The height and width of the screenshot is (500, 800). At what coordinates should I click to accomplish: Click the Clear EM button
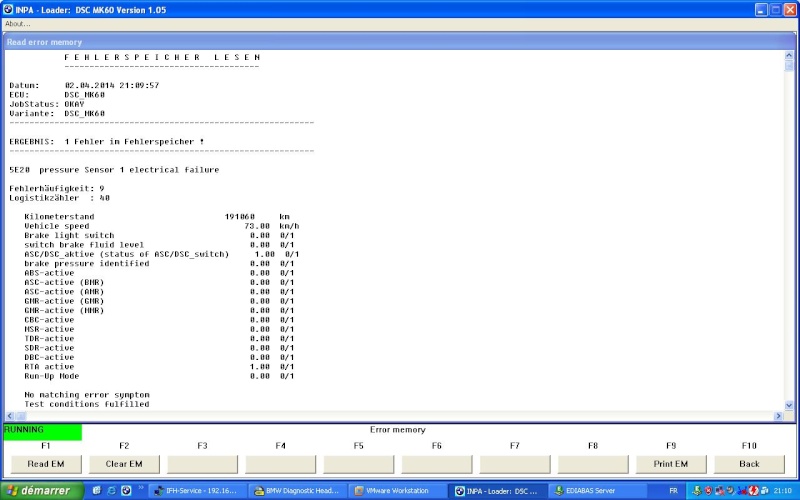pyautogui.click(x=124, y=464)
